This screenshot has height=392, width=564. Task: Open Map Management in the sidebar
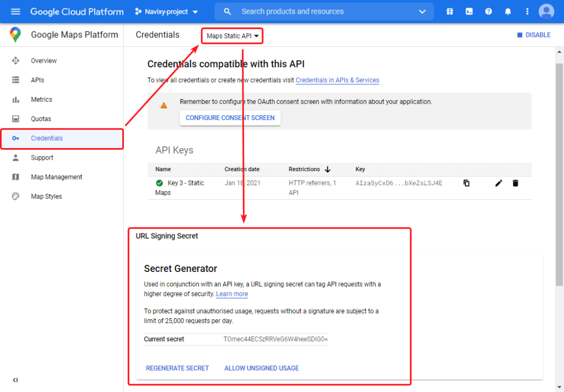point(57,177)
